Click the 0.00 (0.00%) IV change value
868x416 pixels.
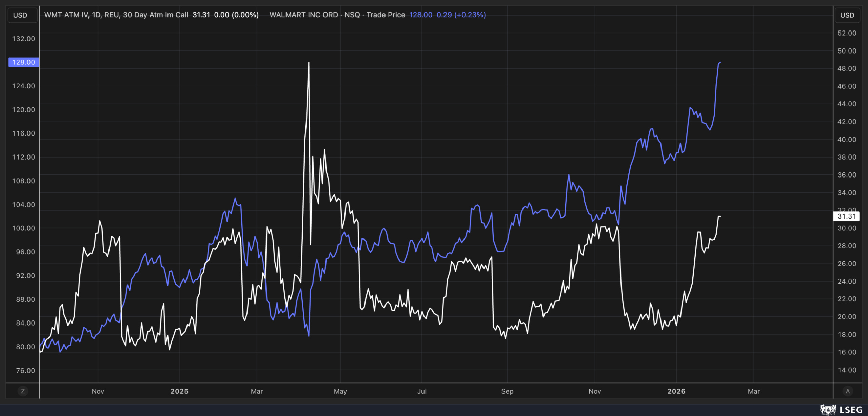pyautogui.click(x=236, y=15)
